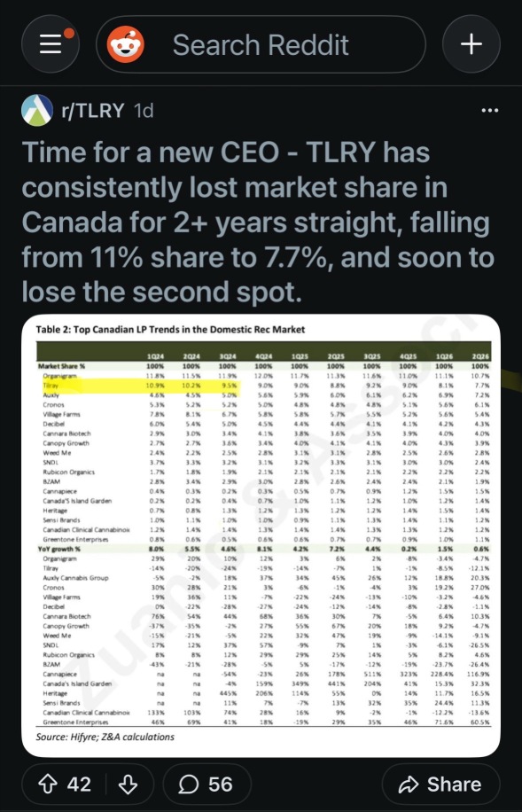Screen dimensions: 522x812
Task: Click the Source: Hifyre caption on image
Action: [x=105, y=737]
